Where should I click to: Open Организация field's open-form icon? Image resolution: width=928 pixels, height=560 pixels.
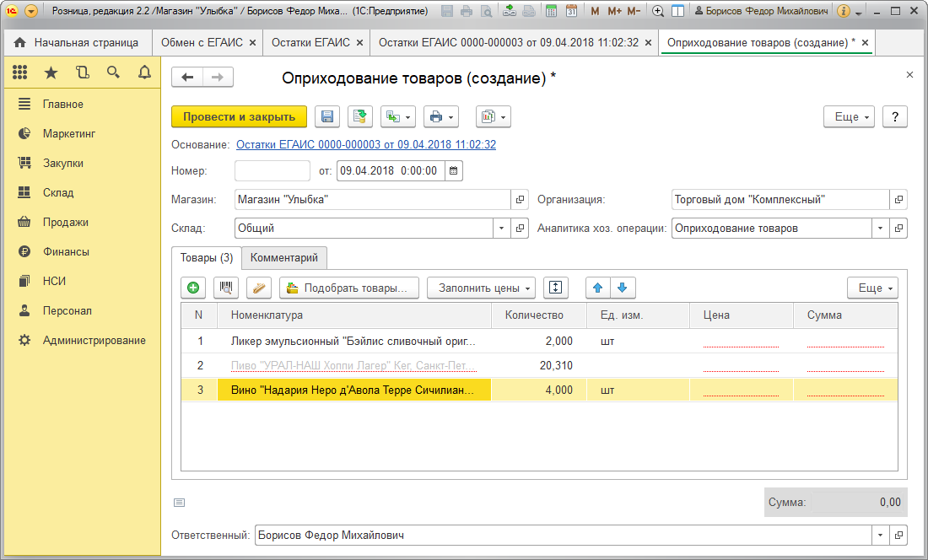pos(898,200)
